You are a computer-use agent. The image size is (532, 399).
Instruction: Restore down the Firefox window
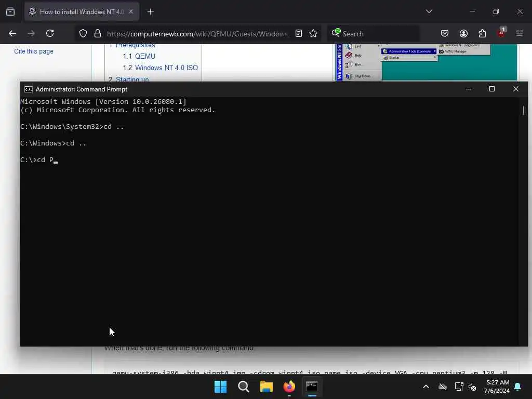point(496,11)
